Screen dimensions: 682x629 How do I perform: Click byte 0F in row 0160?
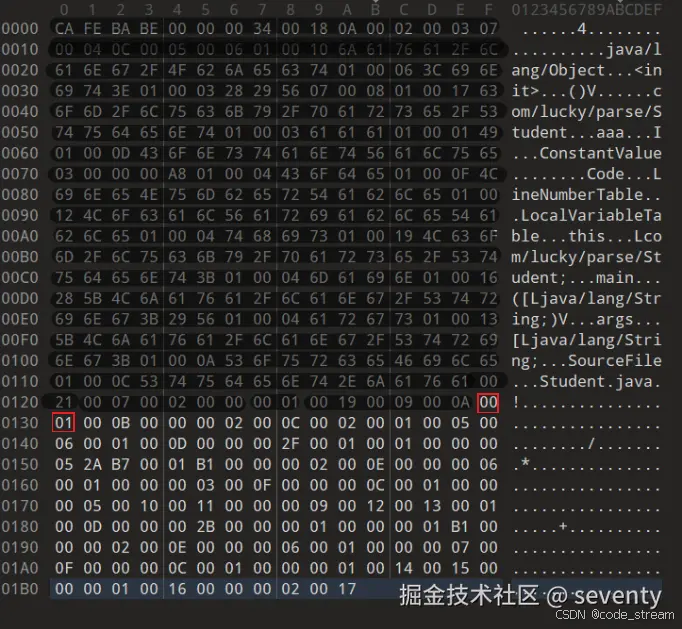(x=262, y=485)
